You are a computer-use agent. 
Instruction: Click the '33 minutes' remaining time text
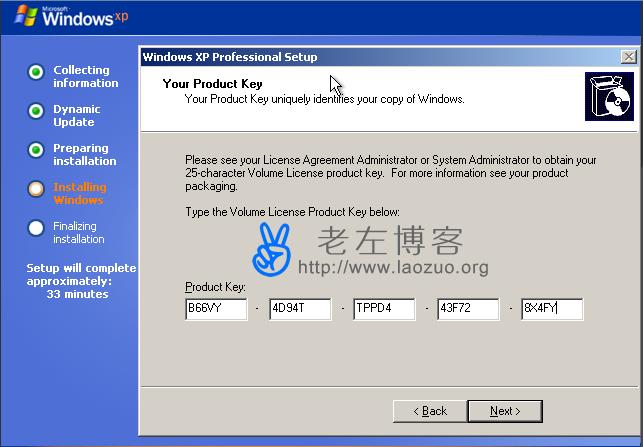click(78, 294)
